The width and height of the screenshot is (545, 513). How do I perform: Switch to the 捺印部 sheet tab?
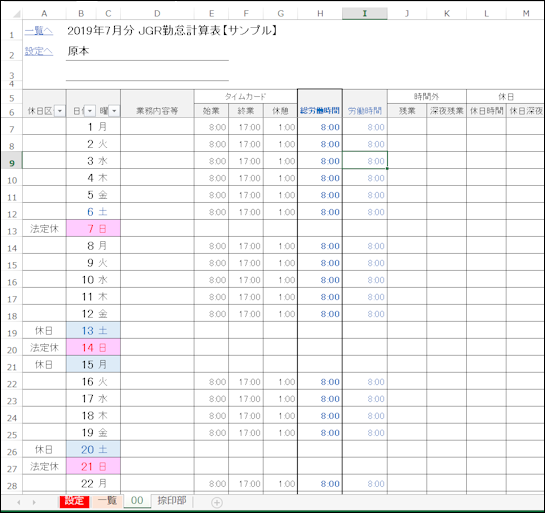click(x=172, y=501)
